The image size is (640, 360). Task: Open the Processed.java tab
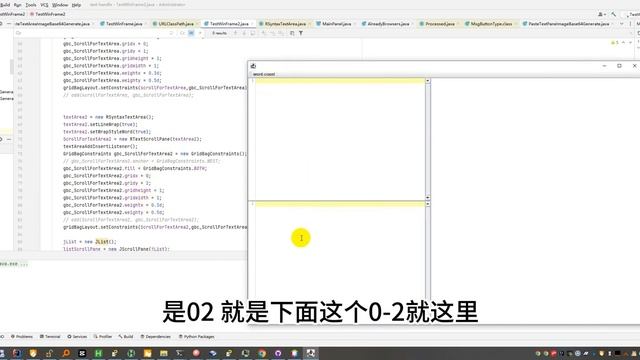[440, 24]
